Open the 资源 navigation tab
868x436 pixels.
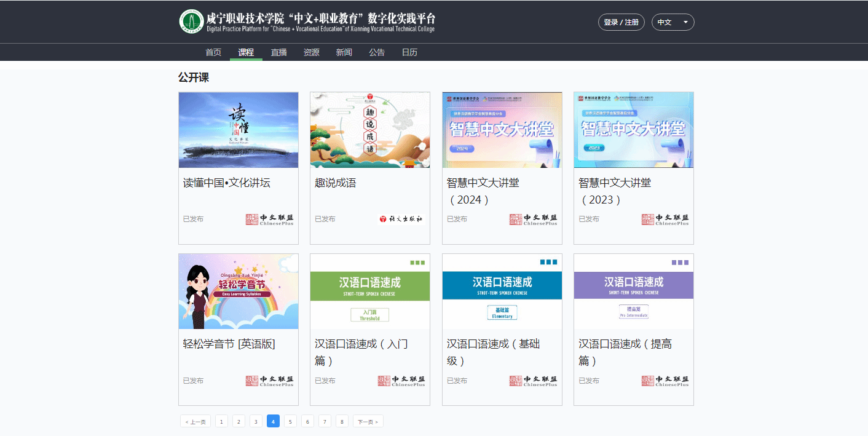311,52
